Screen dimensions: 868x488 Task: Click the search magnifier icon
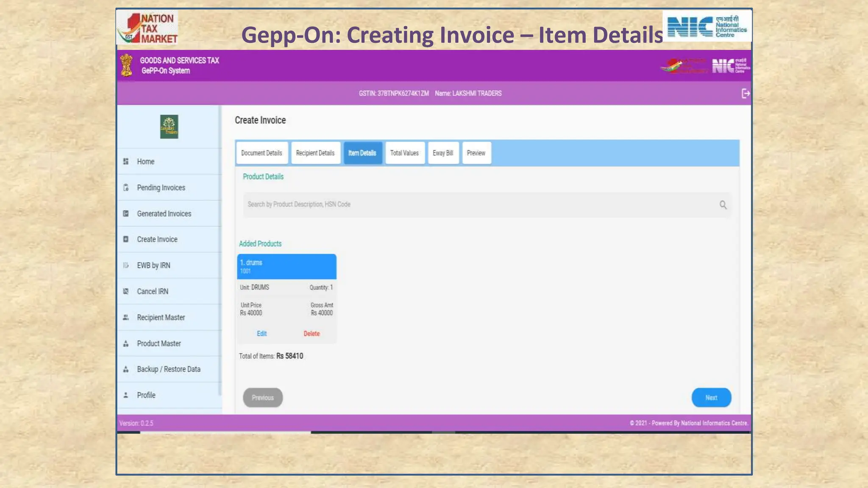click(x=723, y=205)
